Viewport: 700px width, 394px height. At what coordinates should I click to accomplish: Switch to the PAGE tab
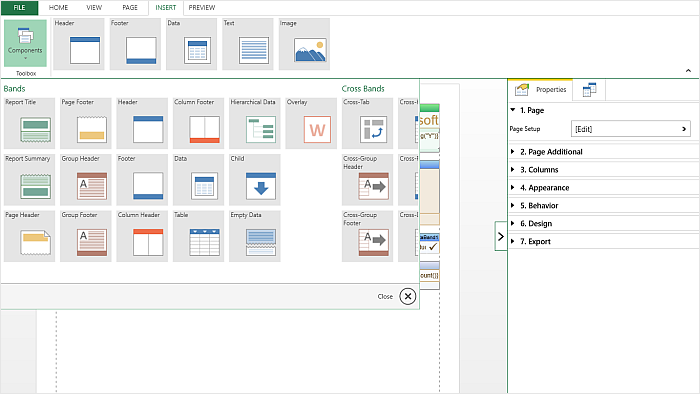130,8
